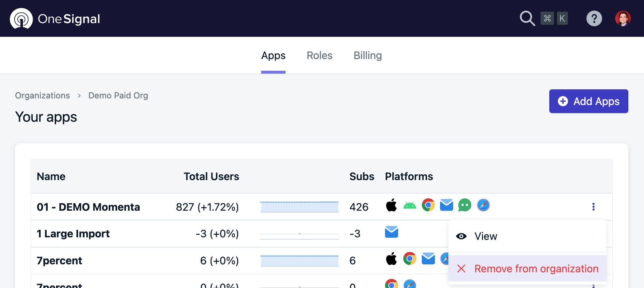Open the user profile avatar
This screenshot has width=644, height=288.
point(623,19)
